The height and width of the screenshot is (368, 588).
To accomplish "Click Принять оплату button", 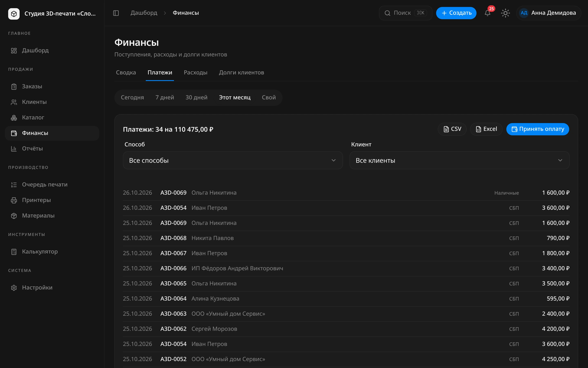I will click(537, 129).
